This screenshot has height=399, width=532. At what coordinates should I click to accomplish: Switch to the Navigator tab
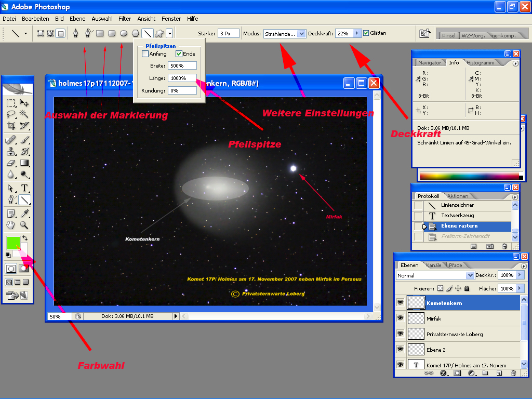point(430,62)
